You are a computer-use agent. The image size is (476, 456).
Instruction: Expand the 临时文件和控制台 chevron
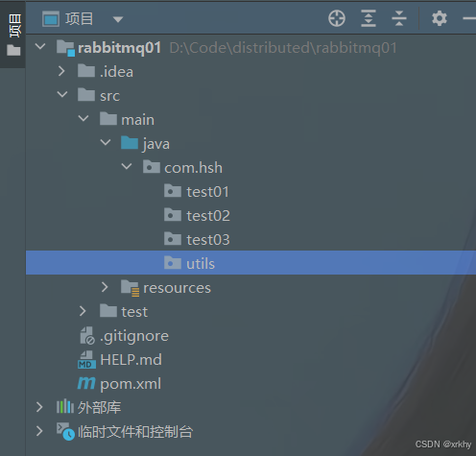(x=39, y=431)
